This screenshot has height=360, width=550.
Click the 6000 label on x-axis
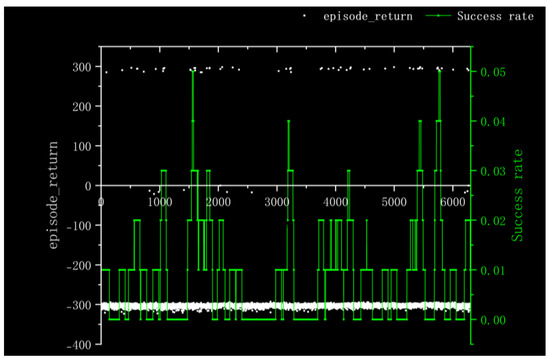coord(452,202)
